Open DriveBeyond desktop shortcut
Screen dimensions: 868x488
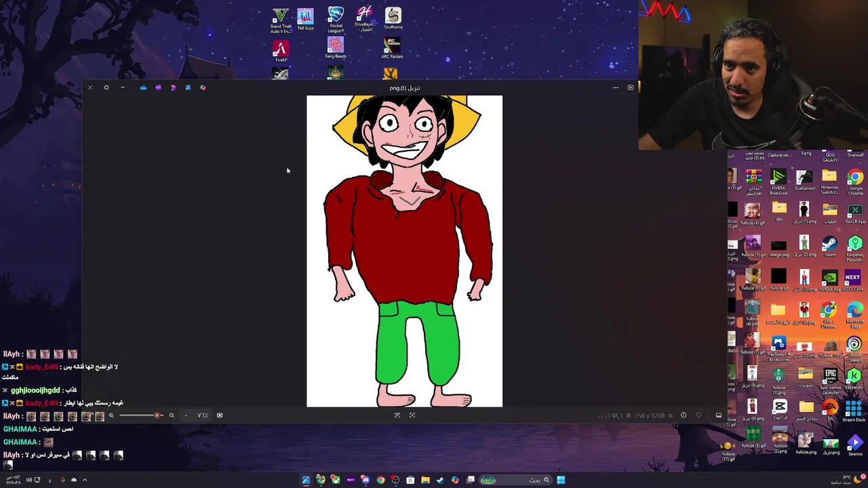364,19
